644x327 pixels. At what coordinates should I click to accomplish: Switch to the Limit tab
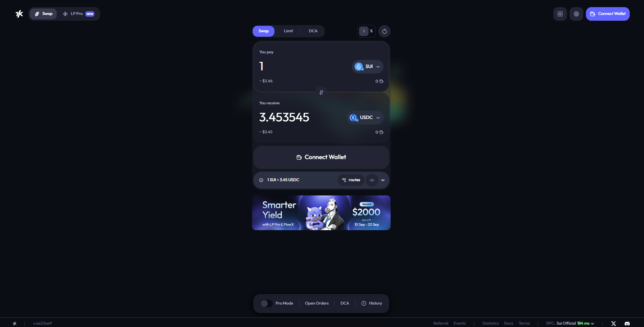click(288, 31)
